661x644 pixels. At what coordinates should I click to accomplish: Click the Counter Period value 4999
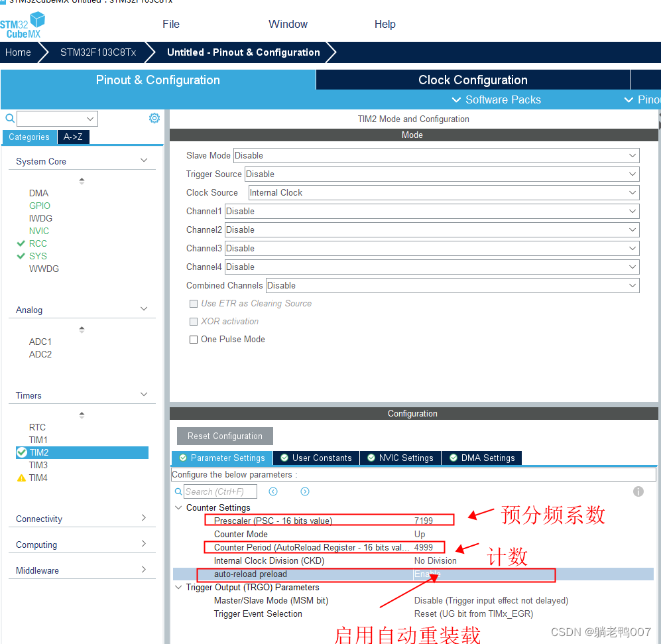(x=423, y=547)
